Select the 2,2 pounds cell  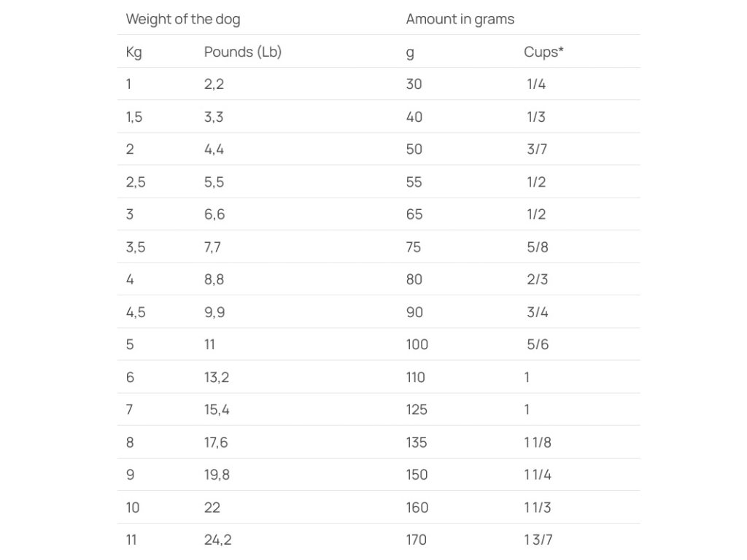pyautogui.click(x=214, y=84)
